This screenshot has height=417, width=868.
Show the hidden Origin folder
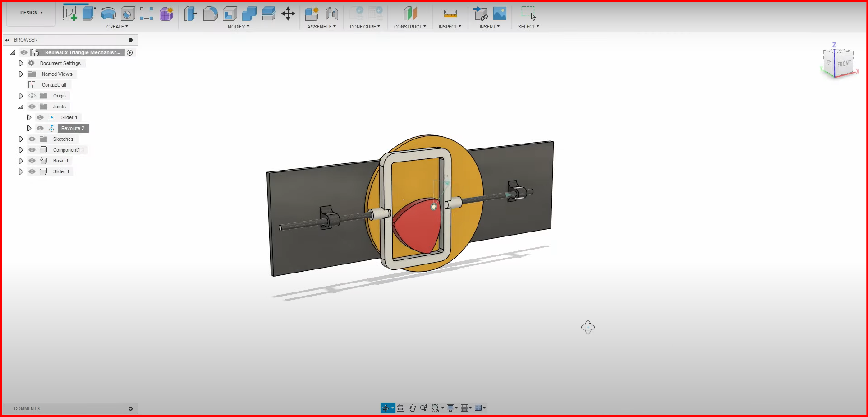[32, 96]
